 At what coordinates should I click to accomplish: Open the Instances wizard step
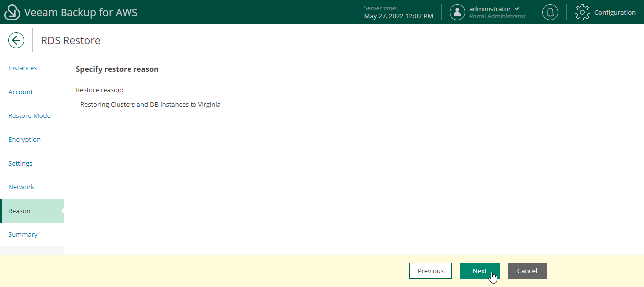23,68
